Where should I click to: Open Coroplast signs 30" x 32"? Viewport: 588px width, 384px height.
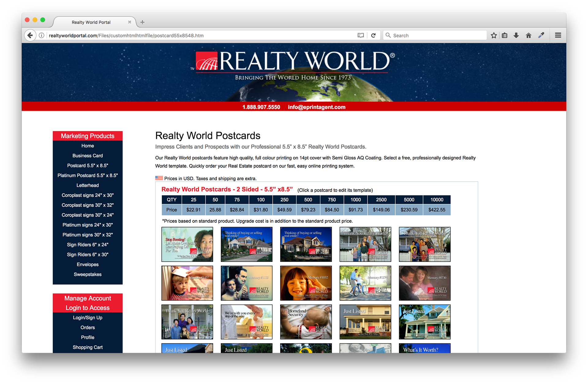pos(88,205)
